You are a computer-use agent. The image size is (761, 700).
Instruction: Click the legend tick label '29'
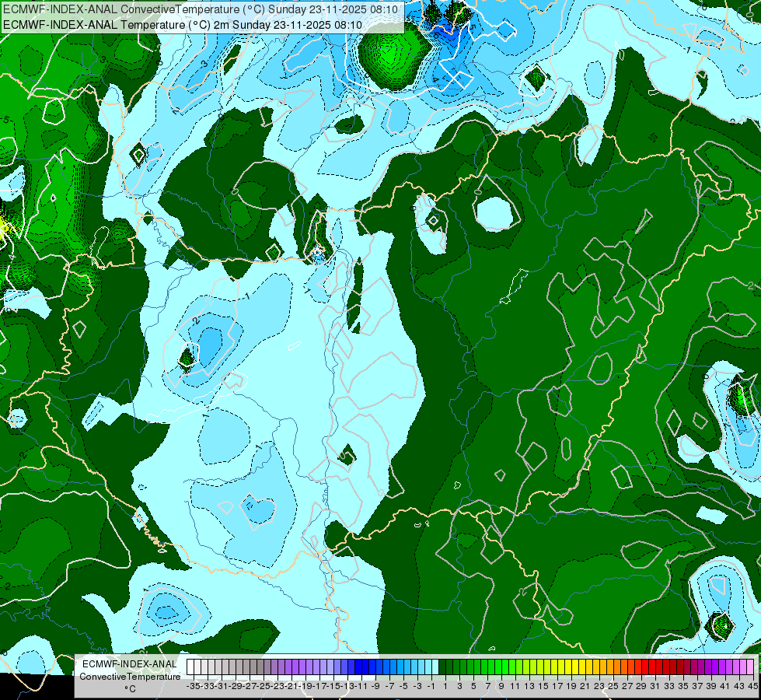tap(641, 686)
